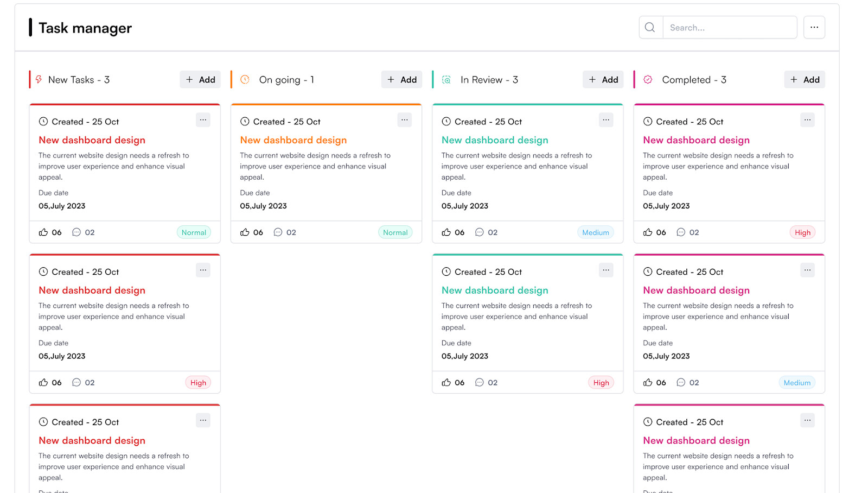868x493 pixels.
Task: Open comments on second Completed card
Action: pos(681,383)
